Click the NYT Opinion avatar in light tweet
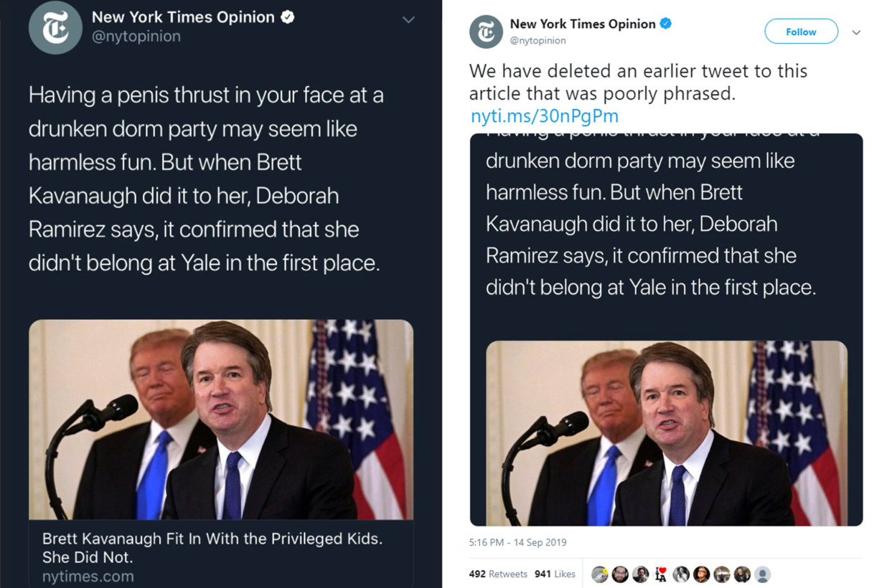This screenshot has width=887, height=588. coord(486,32)
